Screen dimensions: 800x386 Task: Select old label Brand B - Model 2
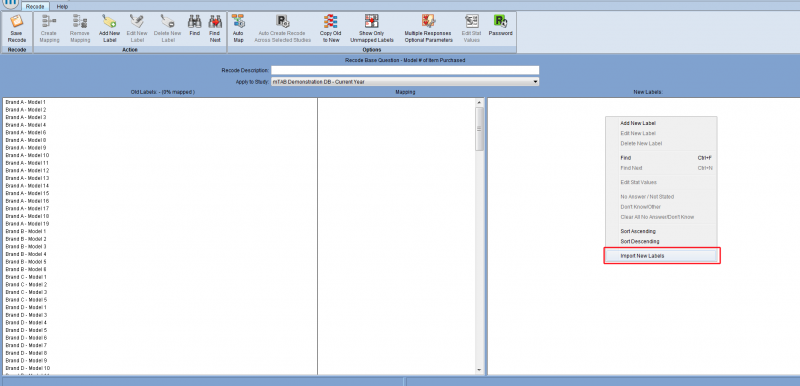[26, 239]
